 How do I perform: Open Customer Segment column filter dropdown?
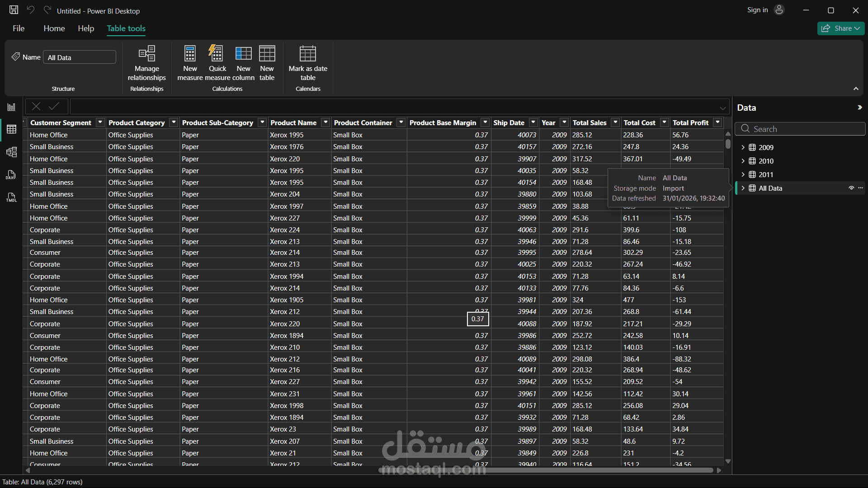point(100,122)
